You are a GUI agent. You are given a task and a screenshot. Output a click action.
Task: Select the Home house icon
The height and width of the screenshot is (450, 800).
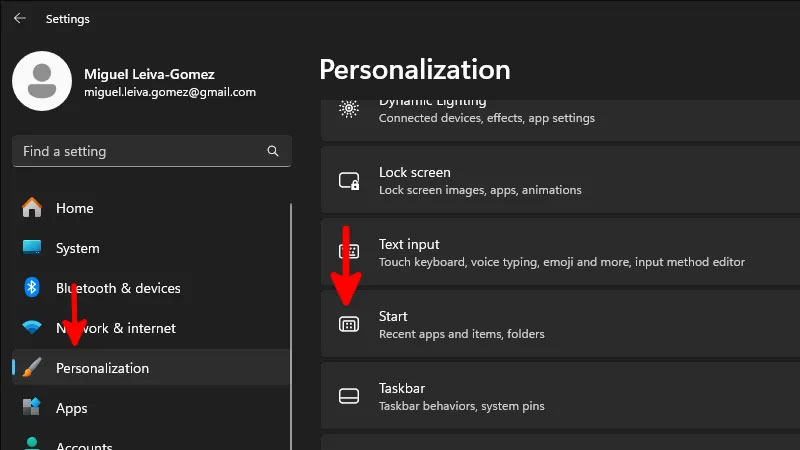pyautogui.click(x=32, y=208)
